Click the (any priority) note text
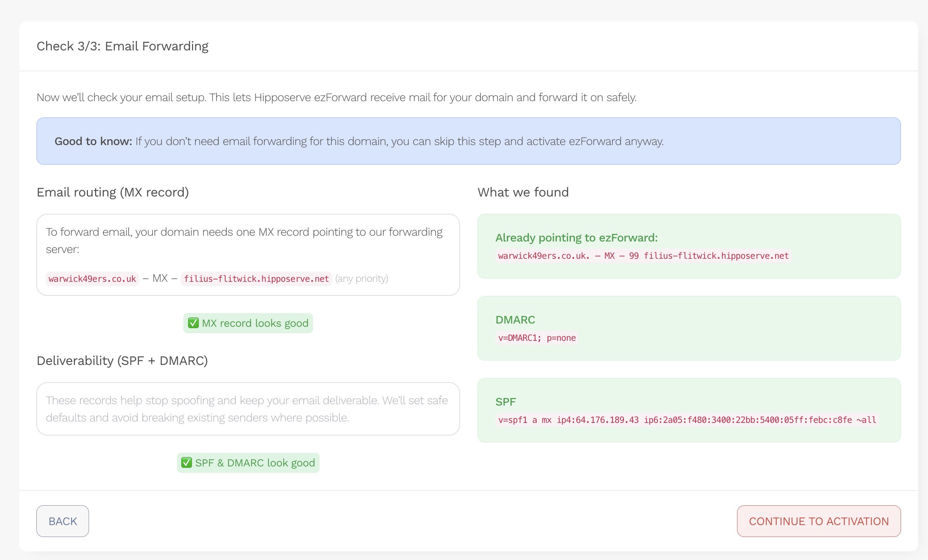The image size is (928, 560). click(x=361, y=279)
